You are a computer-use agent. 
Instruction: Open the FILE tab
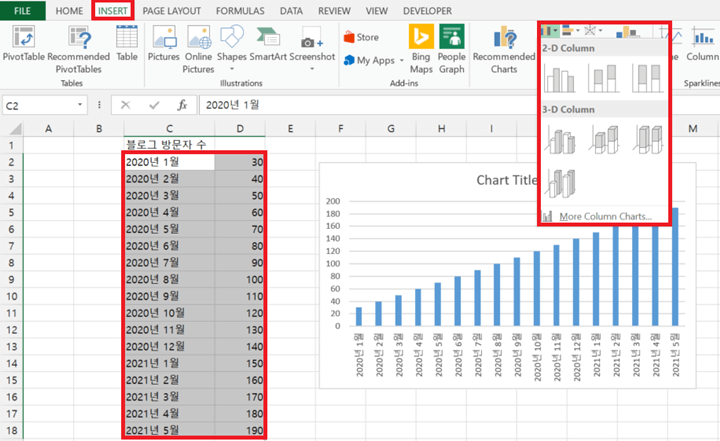pyautogui.click(x=22, y=11)
